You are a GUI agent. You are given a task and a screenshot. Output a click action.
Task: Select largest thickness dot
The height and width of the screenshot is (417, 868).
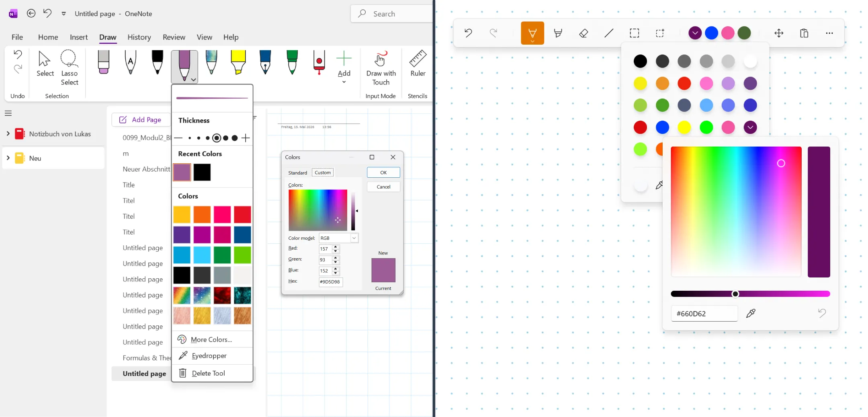235,138
